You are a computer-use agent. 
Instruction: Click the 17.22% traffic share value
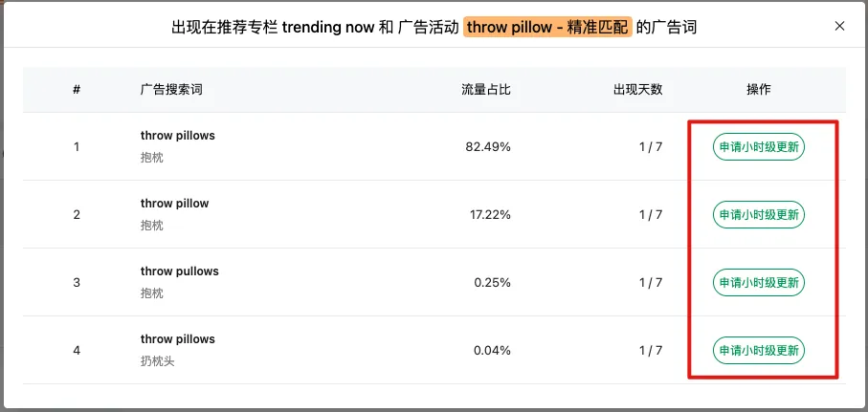(490, 214)
